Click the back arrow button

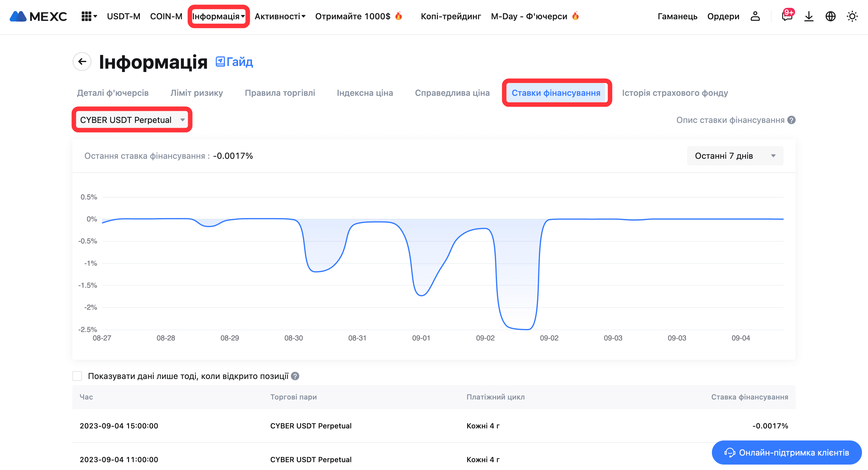tap(82, 62)
